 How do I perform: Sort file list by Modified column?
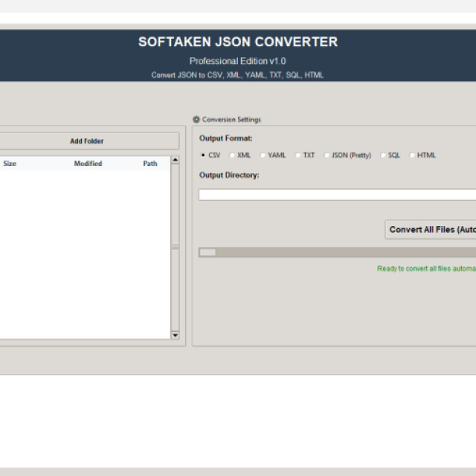88,164
